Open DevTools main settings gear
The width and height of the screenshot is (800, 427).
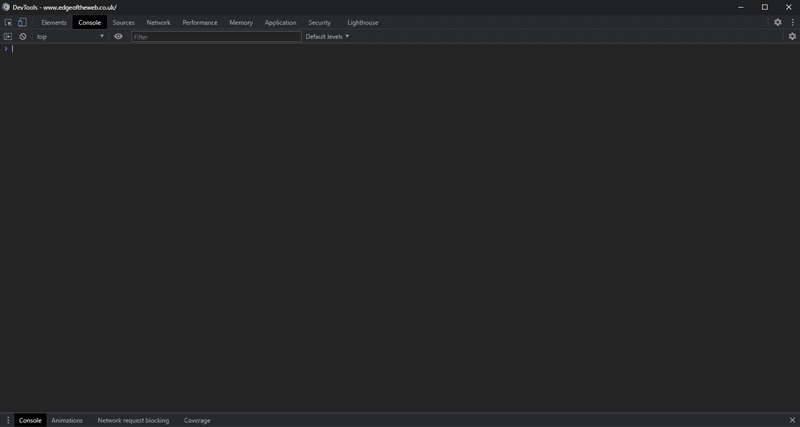pyautogui.click(x=778, y=22)
